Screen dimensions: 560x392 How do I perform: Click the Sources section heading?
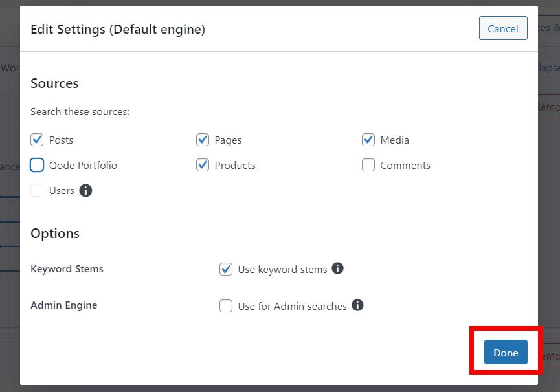pos(54,83)
